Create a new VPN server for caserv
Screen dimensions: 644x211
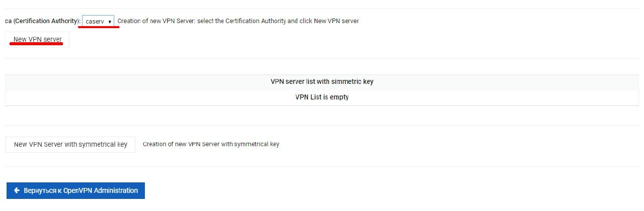coord(37,40)
